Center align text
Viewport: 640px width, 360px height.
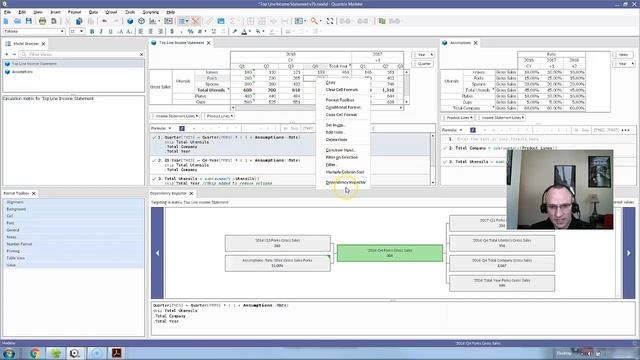151,31
